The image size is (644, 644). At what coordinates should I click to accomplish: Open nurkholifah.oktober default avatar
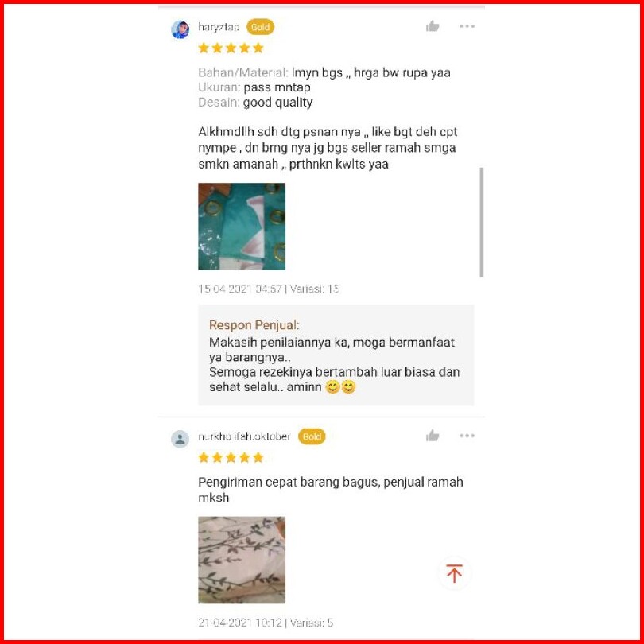tap(180, 439)
